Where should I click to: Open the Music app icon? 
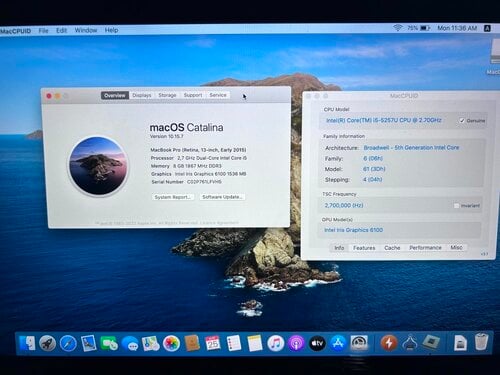click(275, 343)
